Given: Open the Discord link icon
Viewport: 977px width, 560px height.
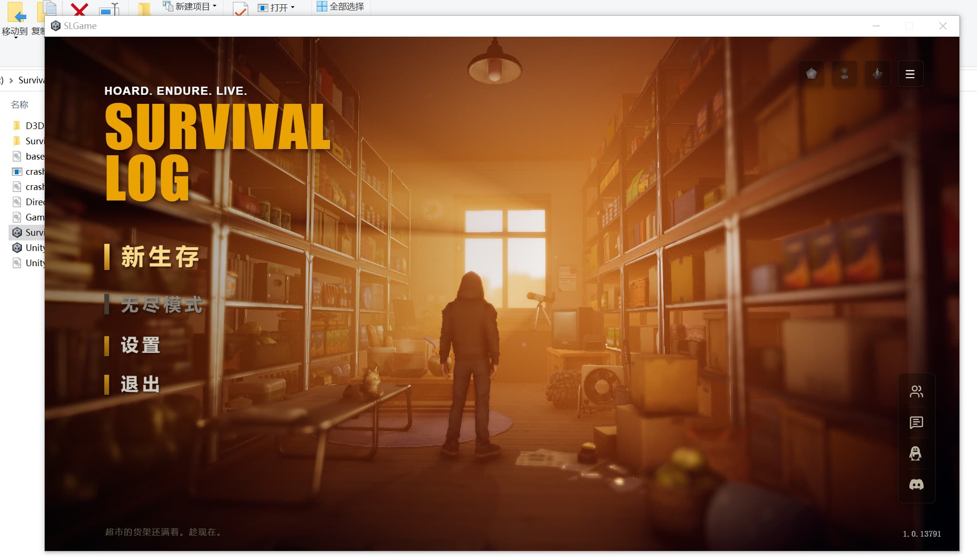Looking at the screenshot, I should coord(916,484).
